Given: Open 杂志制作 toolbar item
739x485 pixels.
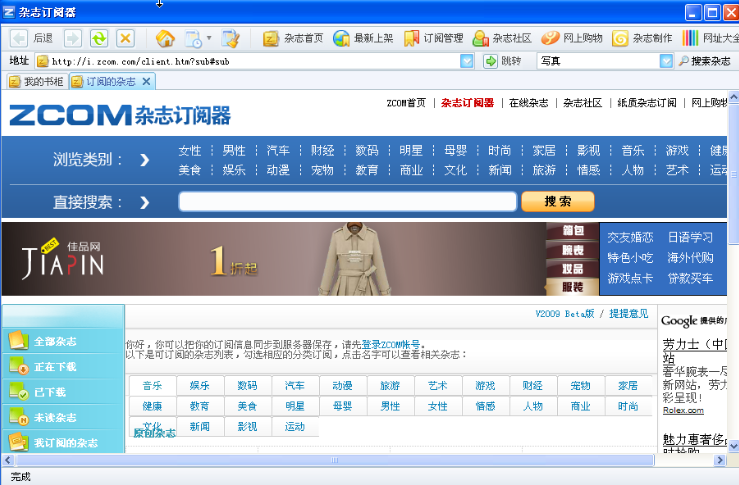Looking at the screenshot, I should (x=642, y=38).
